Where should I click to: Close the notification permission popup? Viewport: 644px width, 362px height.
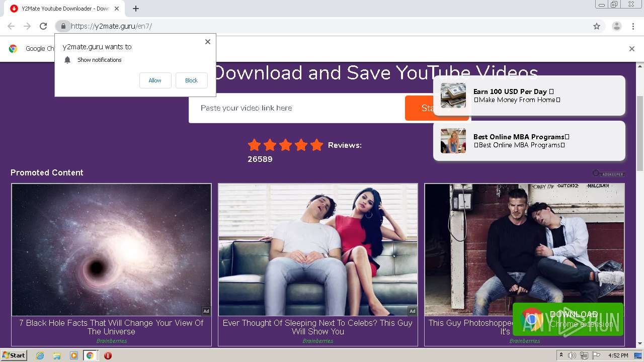click(x=208, y=42)
